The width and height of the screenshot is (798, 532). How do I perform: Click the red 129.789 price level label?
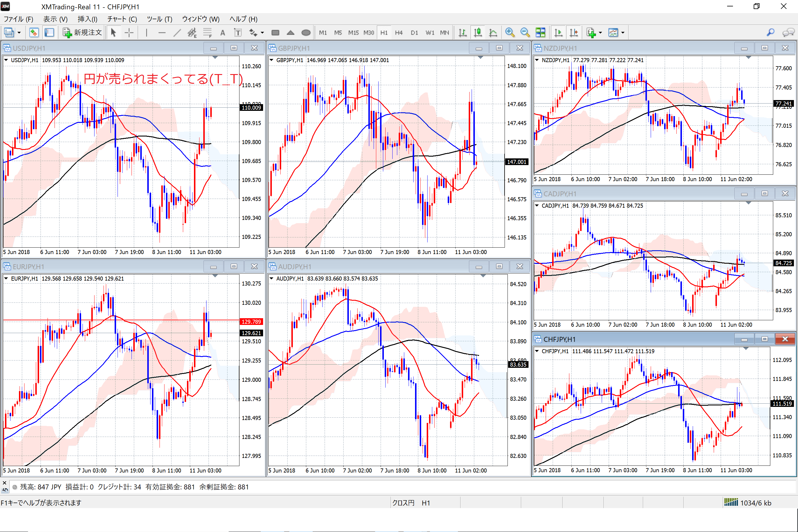251,321
